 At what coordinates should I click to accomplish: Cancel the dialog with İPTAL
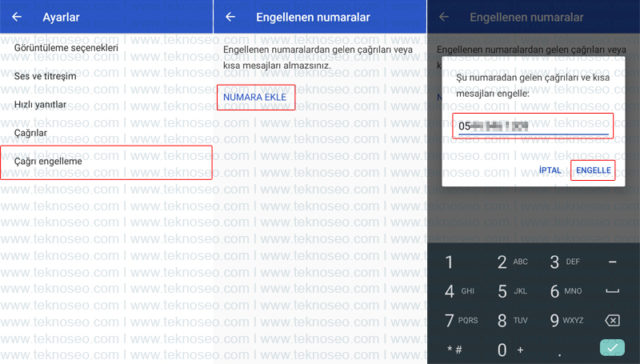[x=550, y=170]
